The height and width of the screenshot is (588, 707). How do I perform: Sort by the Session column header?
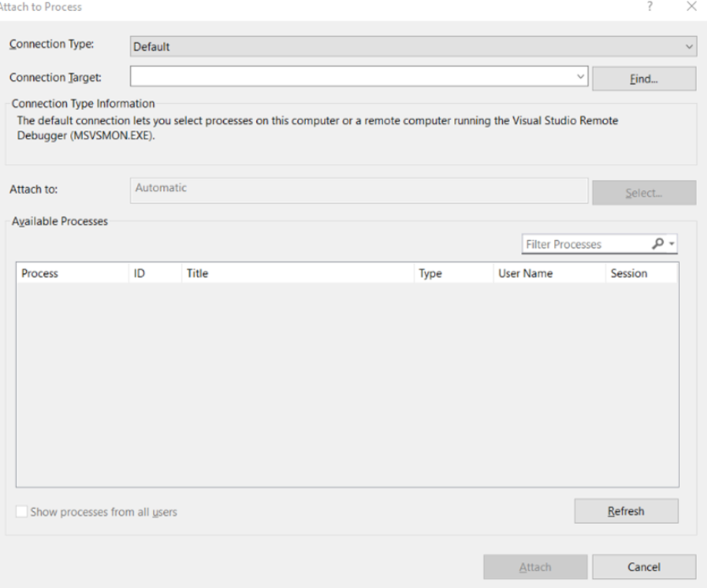coord(642,273)
